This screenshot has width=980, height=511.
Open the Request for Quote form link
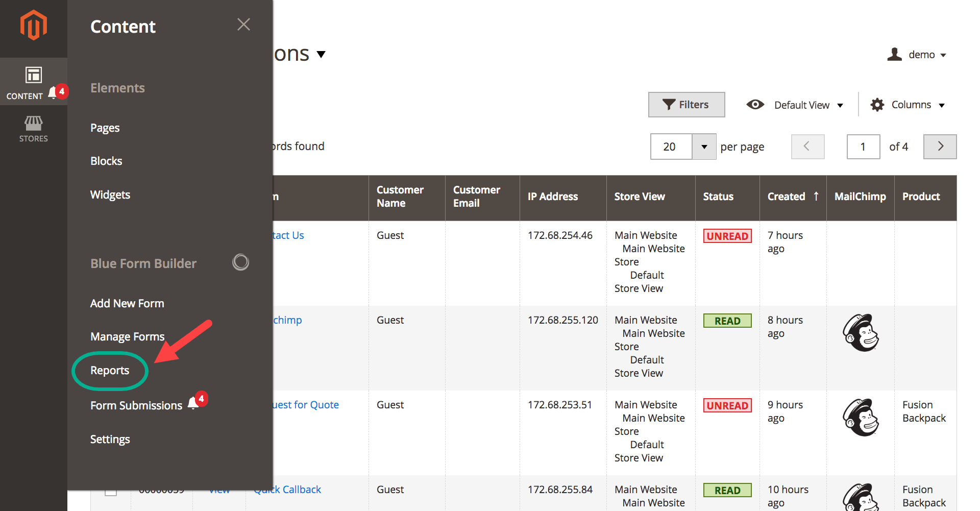[x=306, y=405]
